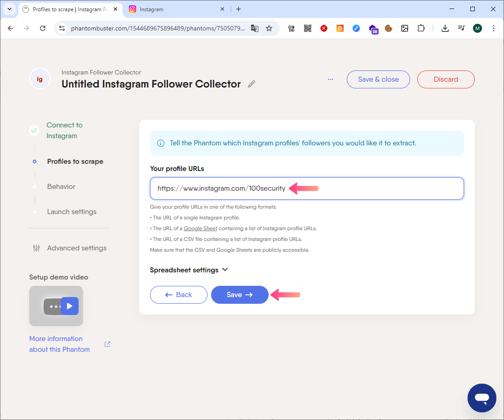Viewport: 504px width, 420px height.
Task: Click the Untitled Instagram Follower Collector title
Action: click(x=151, y=84)
